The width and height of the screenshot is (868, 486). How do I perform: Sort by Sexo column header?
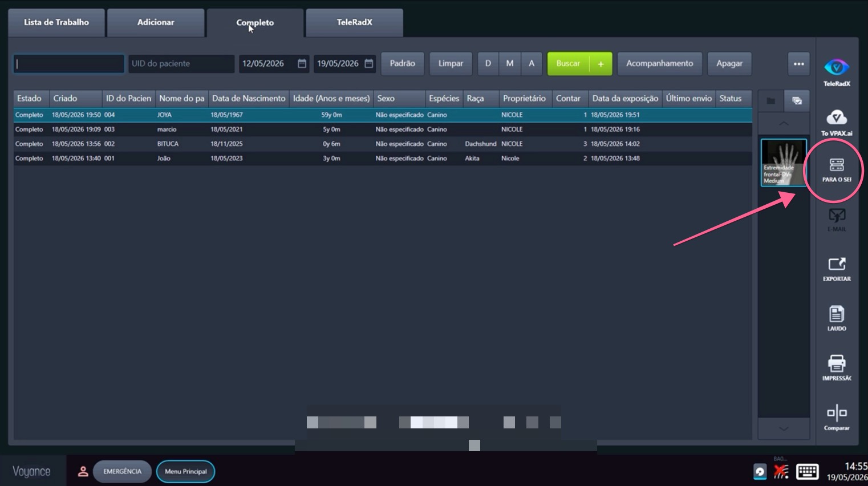click(399, 99)
